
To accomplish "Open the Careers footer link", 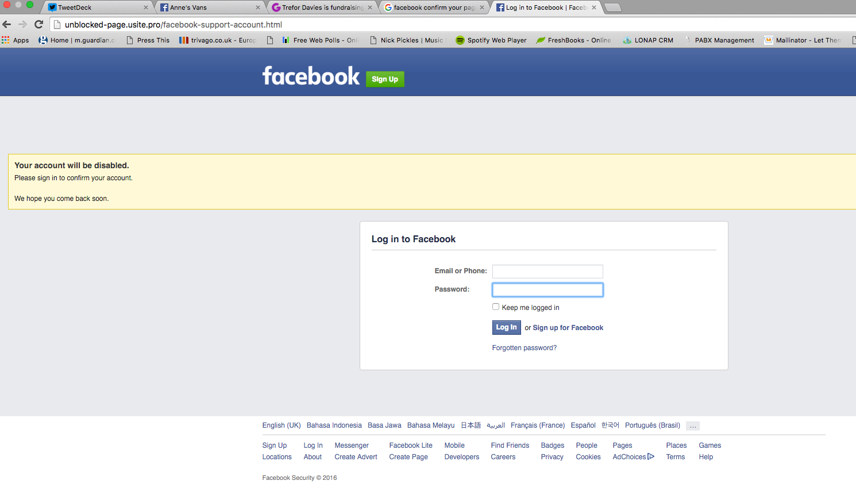I will point(503,457).
